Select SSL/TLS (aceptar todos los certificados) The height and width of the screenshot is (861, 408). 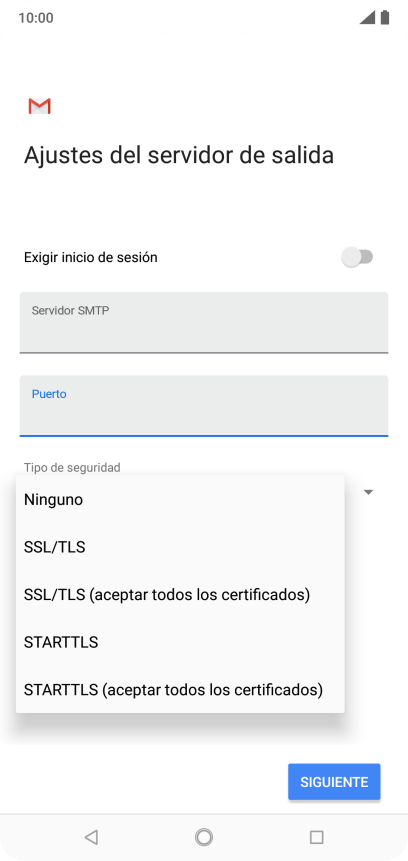click(x=180, y=595)
